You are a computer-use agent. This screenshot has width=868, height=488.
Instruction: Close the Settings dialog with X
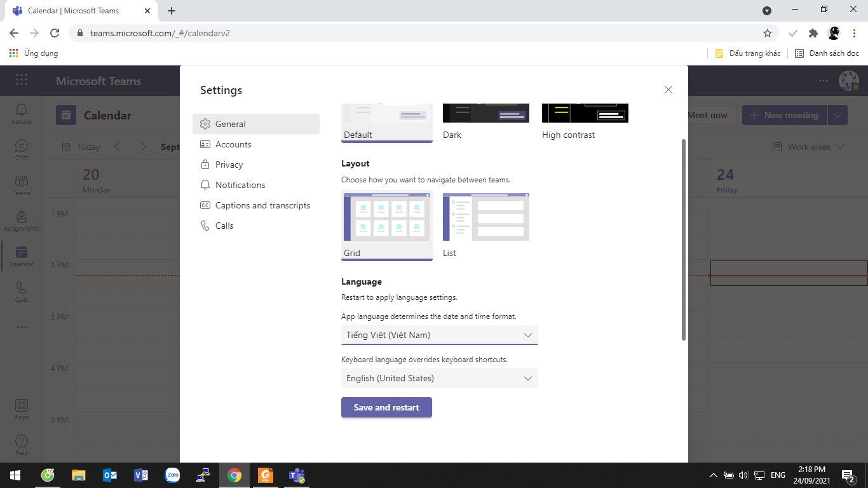[x=668, y=90]
